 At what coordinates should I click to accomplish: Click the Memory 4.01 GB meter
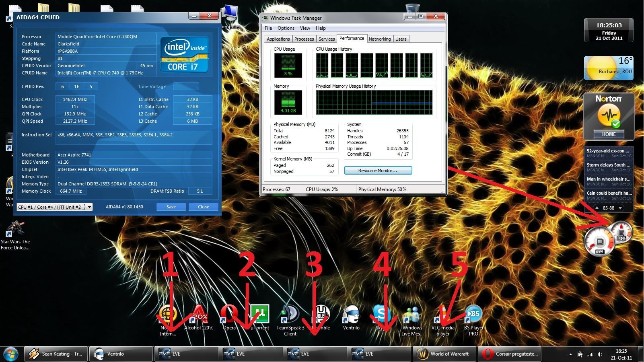click(x=288, y=102)
